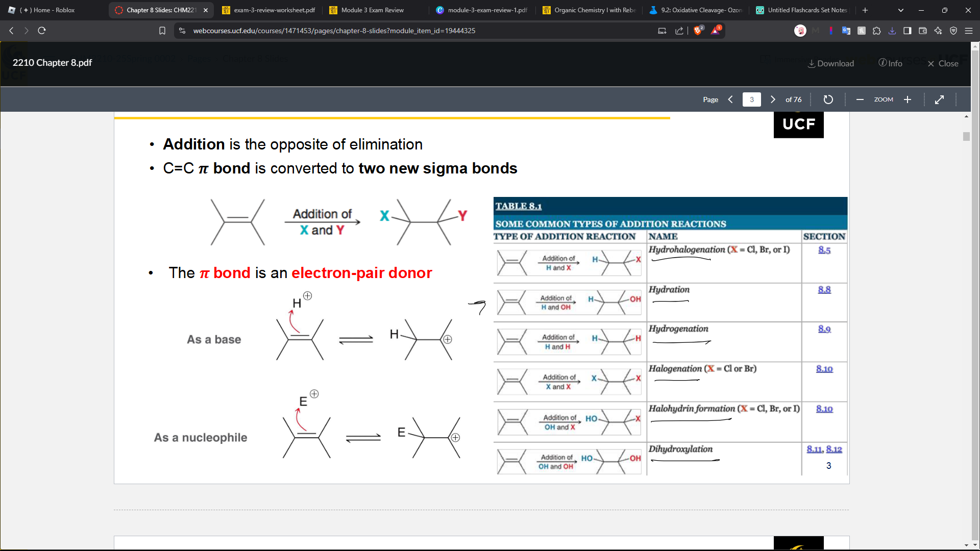Click the Brave Shields lion icon
The height and width of the screenshot is (551, 980).
(x=698, y=31)
